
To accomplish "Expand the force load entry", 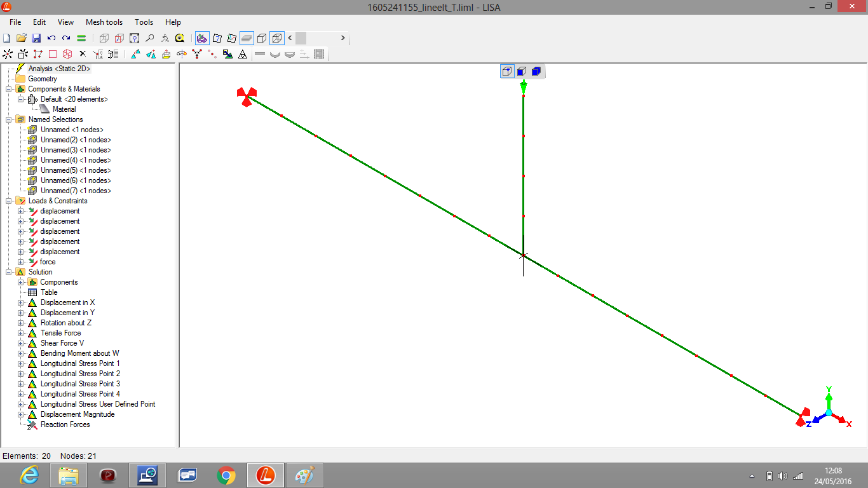I will [20, 262].
